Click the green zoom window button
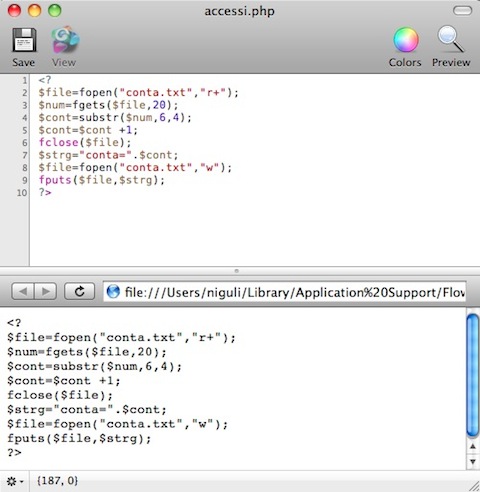The image size is (480, 492). click(x=55, y=11)
